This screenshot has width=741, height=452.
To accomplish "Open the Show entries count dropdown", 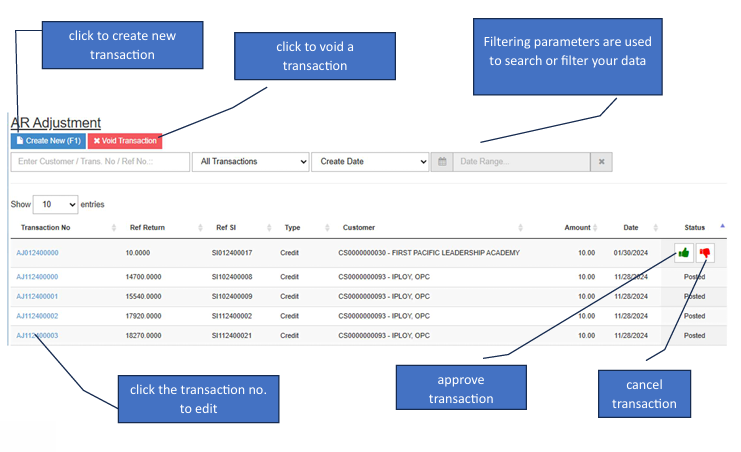I will click(x=55, y=204).
